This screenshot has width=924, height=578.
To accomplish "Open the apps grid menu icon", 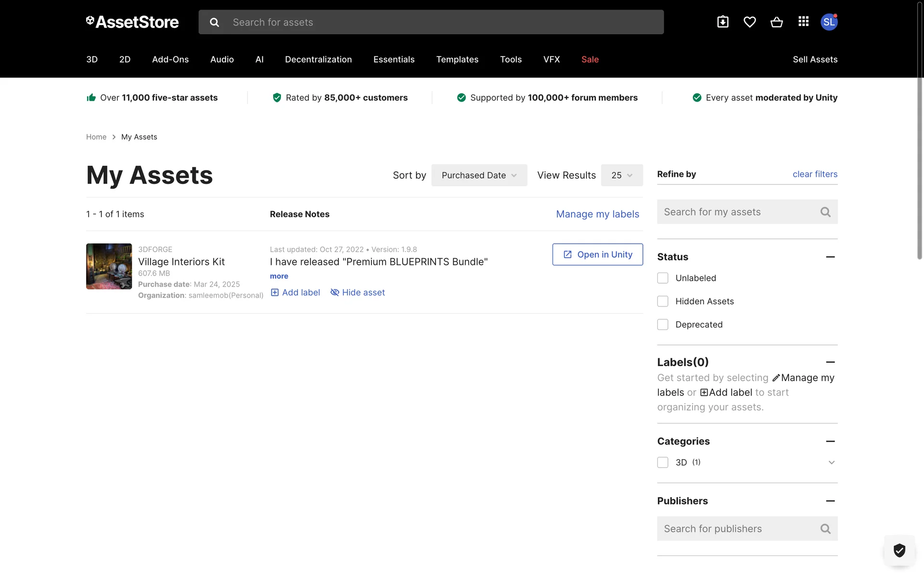I will 803,22.
